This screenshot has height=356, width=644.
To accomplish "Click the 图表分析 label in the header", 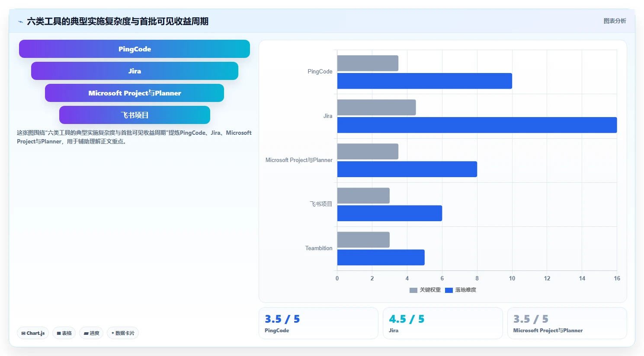I will [x=615, y=21].
